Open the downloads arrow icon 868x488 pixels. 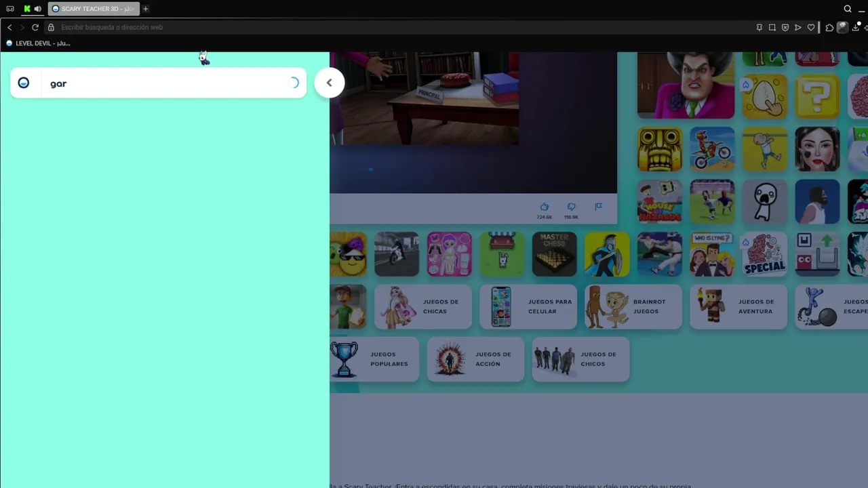click(x=856, y=28)
